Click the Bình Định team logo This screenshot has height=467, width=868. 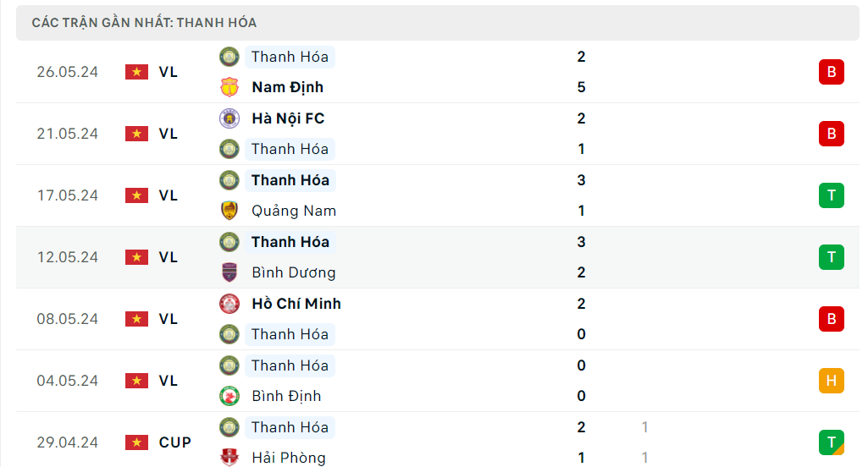(229, 396)
